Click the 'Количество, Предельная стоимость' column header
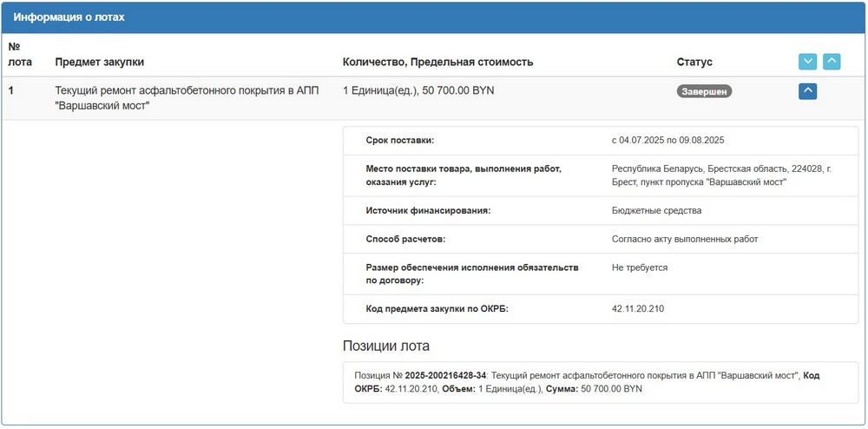The image size is (868, 429). (437, 63)
